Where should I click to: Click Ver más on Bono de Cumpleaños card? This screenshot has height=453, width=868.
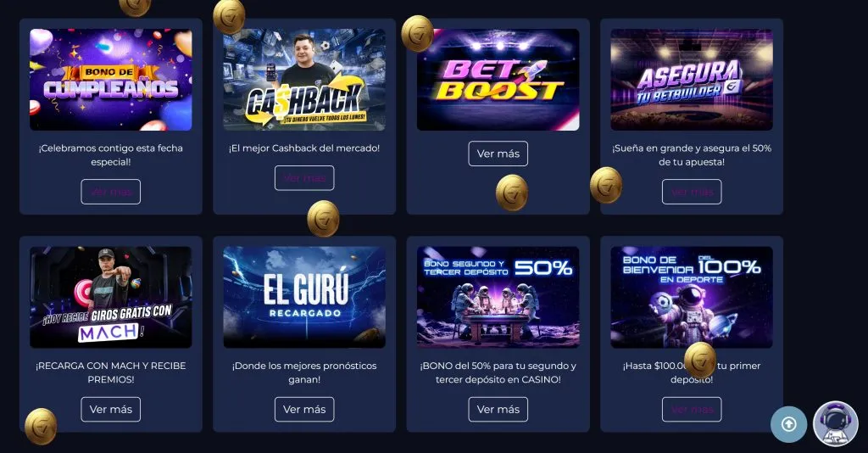point(111,192)
